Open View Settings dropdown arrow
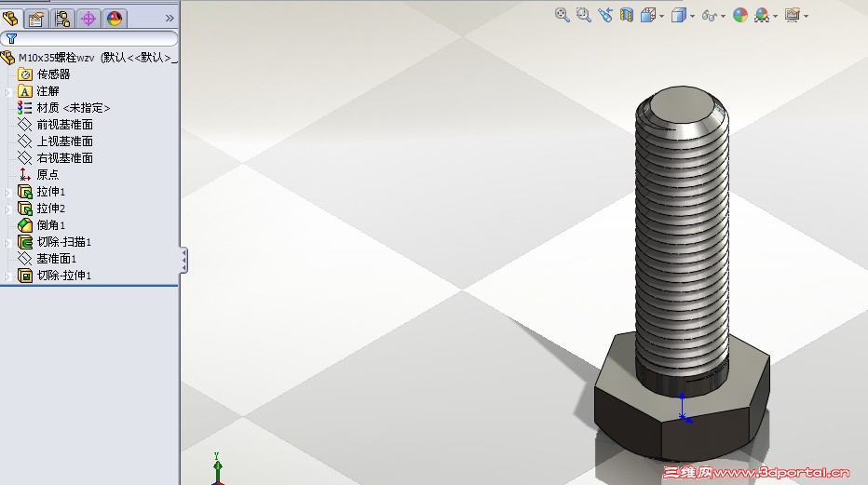 806,17
